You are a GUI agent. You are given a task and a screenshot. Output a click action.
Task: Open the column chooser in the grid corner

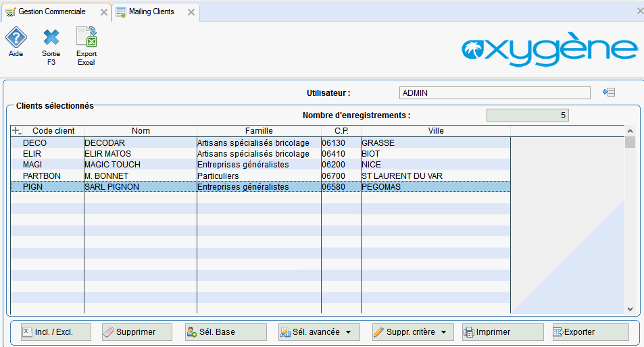tap(17, 131)
